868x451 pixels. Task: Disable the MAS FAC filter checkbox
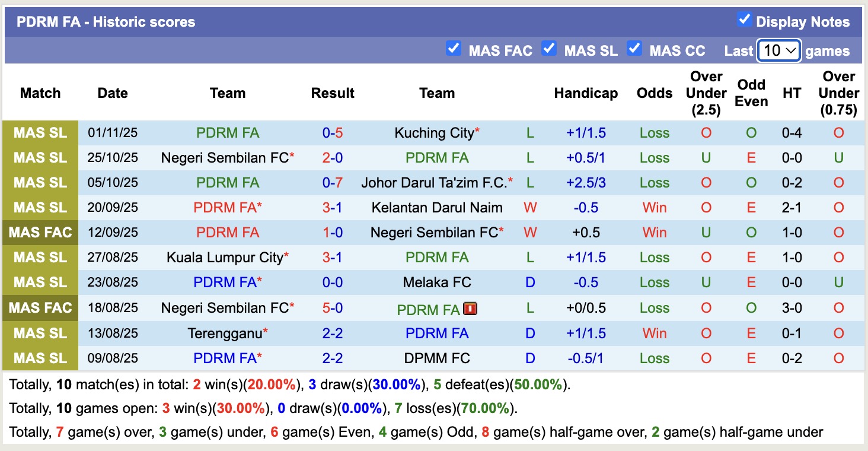(x=454, y=50)
